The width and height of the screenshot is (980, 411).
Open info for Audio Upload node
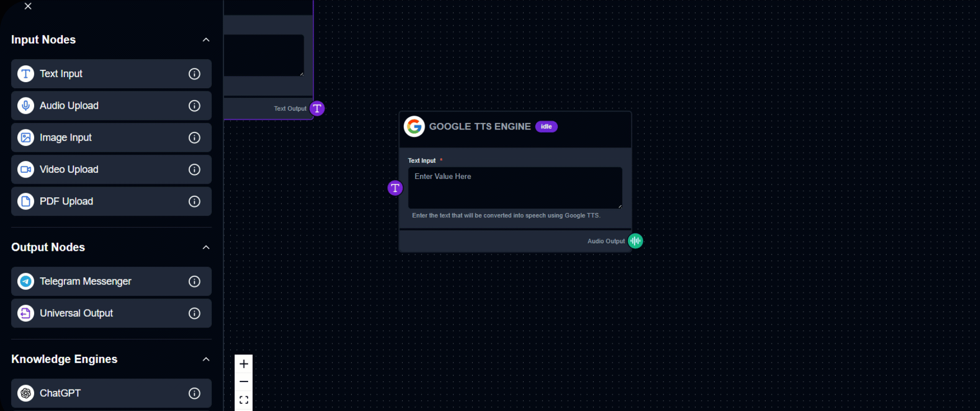click(x=194, y=106)
